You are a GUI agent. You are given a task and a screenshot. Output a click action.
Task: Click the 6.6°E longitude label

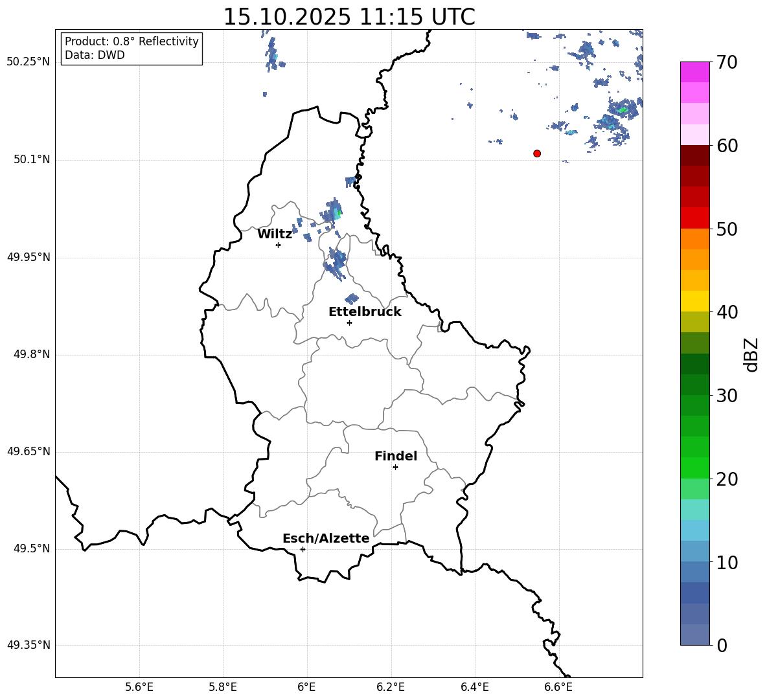click(x=558, y=687)
